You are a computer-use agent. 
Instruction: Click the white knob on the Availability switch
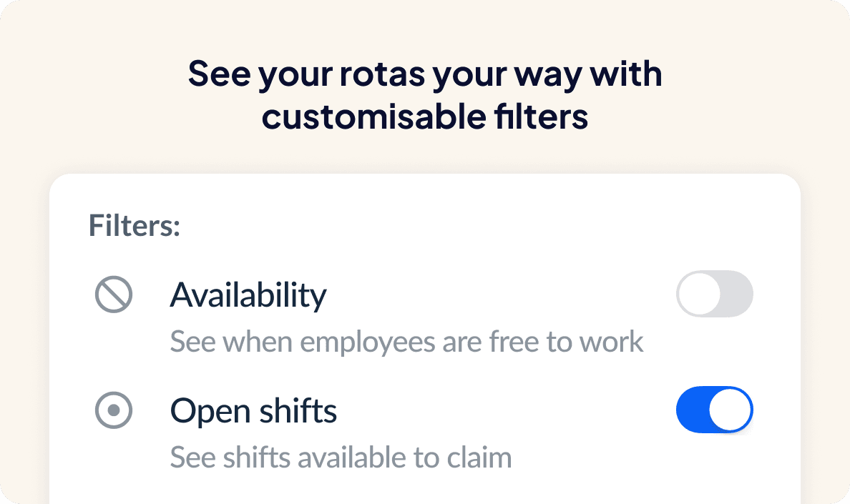point(699,294)
